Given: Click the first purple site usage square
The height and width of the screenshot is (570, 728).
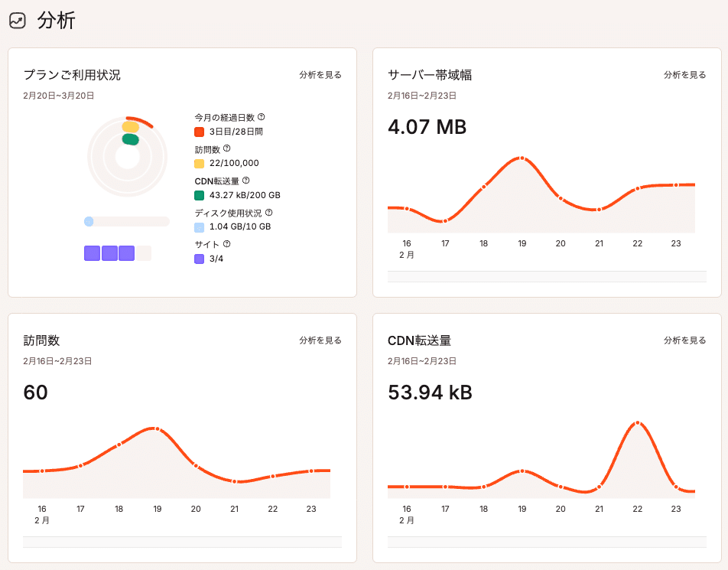Looking at the screenshot, I should coord(90,252).
